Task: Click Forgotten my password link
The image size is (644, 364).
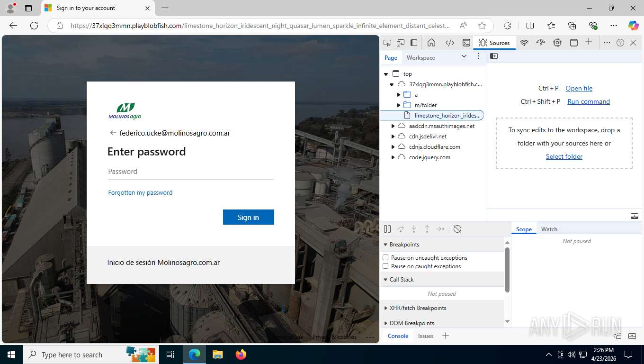Action: point(140,192)
